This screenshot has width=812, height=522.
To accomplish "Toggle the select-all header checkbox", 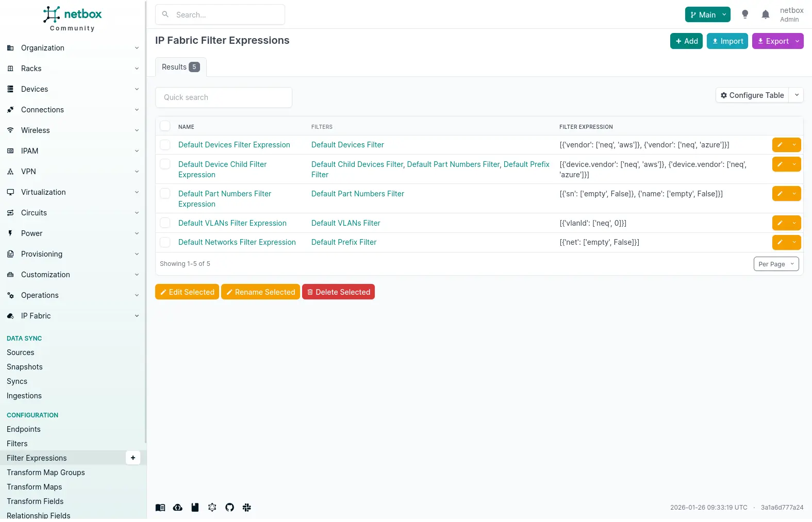I will pyautogui.click(x=165, y=126).
